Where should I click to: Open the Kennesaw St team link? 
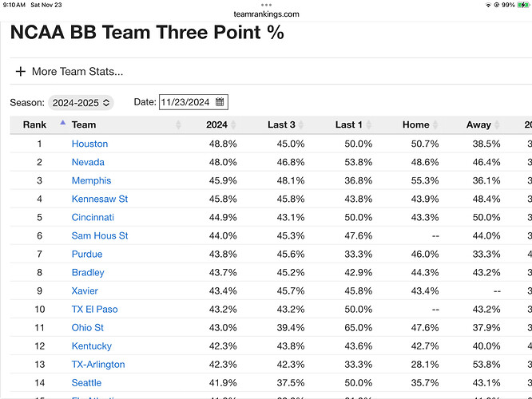coord(100,199)
